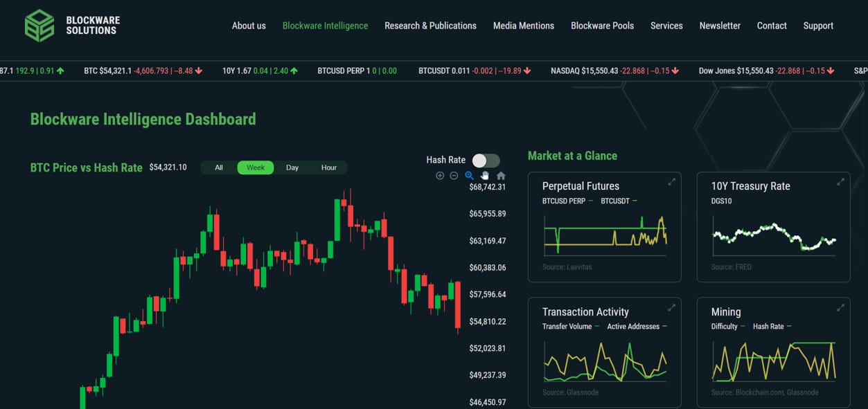This screenshot has width=868, height=409.
Task: Click the Perpetual Futures mini chart
Action: [x=605, y=235]
